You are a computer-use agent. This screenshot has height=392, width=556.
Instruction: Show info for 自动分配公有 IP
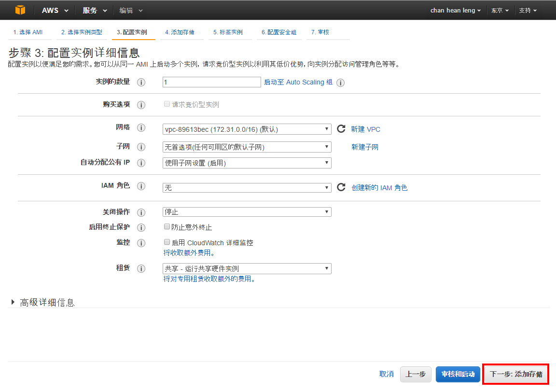pos(141,163)
